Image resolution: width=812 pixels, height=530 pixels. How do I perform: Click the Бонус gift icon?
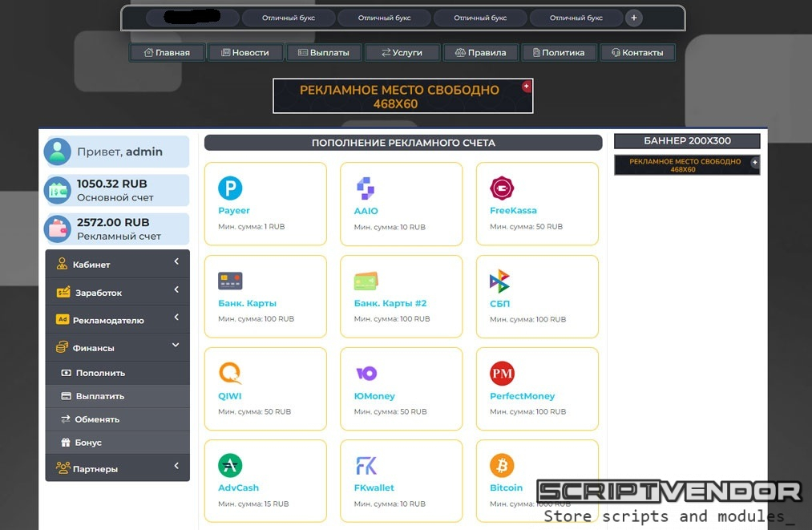tap(66, 443)
